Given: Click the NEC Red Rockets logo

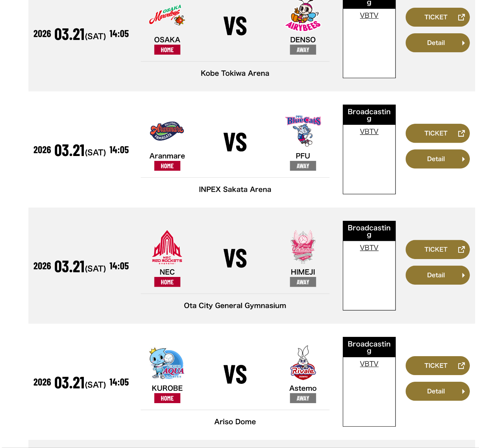Looking at the screenshot, I should tap(167, 247).
